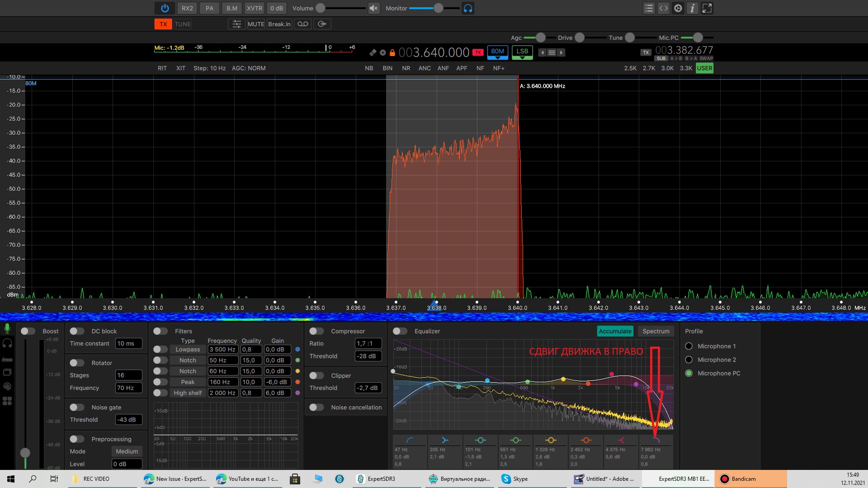Screen dimensions: 868x488
Task: Open the voice recorder icon in the TX row
Action: [302, 24]
